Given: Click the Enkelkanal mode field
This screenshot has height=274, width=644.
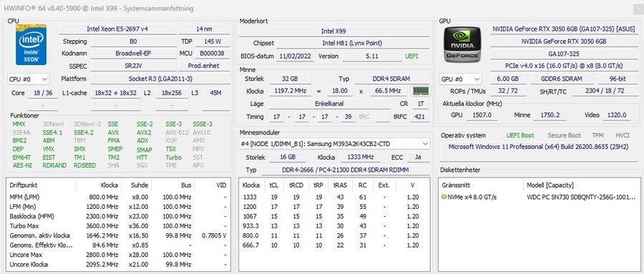Looking at the screenshot, I should [x=329, y=104].
